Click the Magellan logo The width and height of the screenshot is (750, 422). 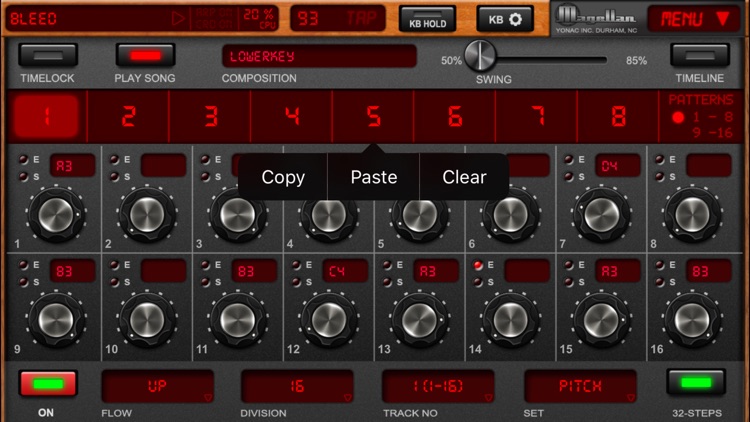[x=596, y=19]
